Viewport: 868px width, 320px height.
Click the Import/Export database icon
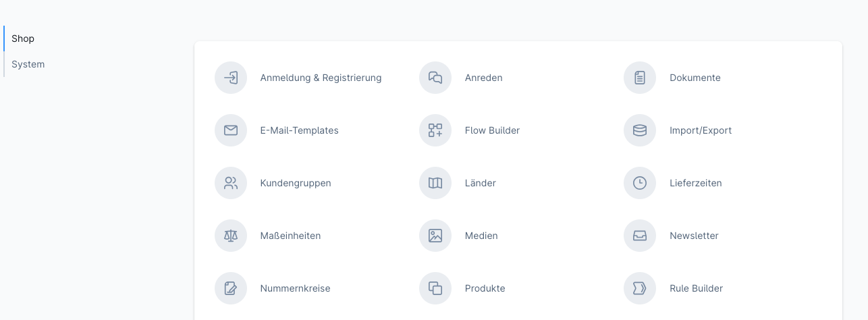[640, 130]
